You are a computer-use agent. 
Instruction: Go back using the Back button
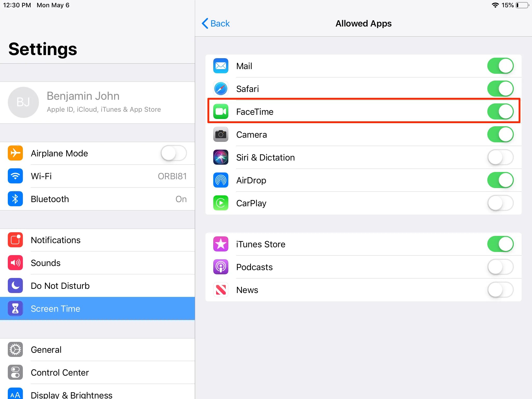pyautogui.click(x=216, y=23)
